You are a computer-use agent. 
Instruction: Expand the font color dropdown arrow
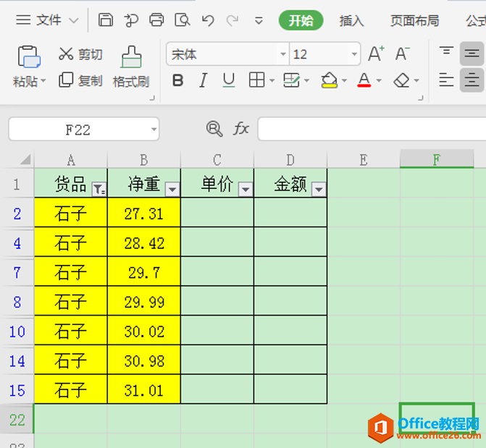pyautogui.click(x=379, y=80)
